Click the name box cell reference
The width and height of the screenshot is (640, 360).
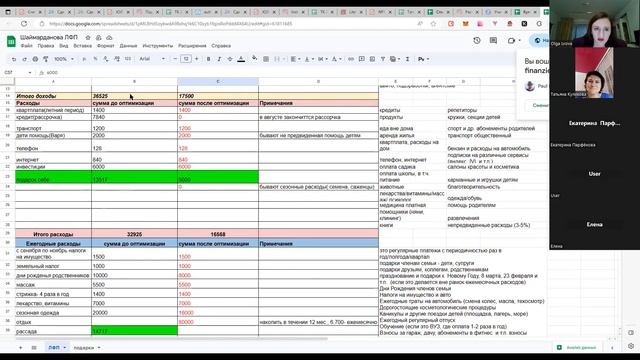(x=18, y=73)
